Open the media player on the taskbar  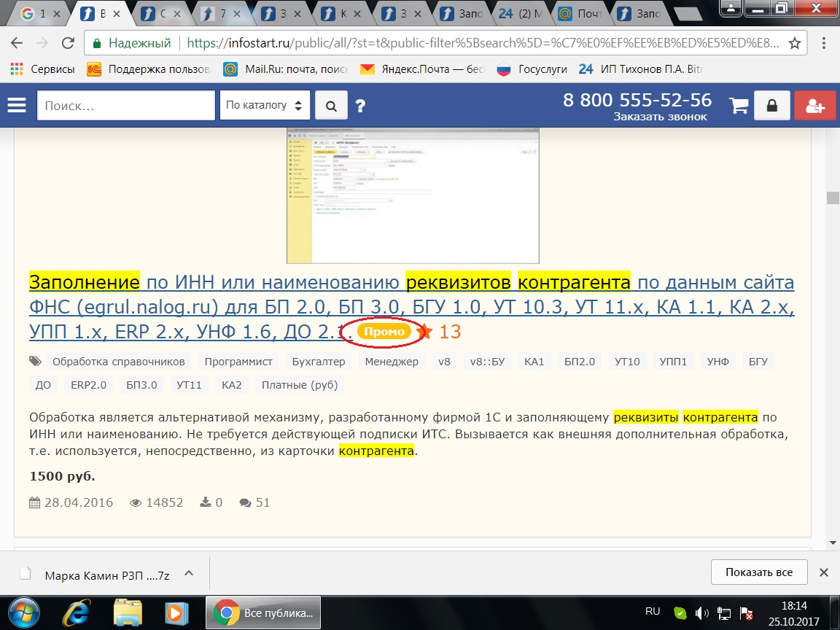tap(176, 612)
